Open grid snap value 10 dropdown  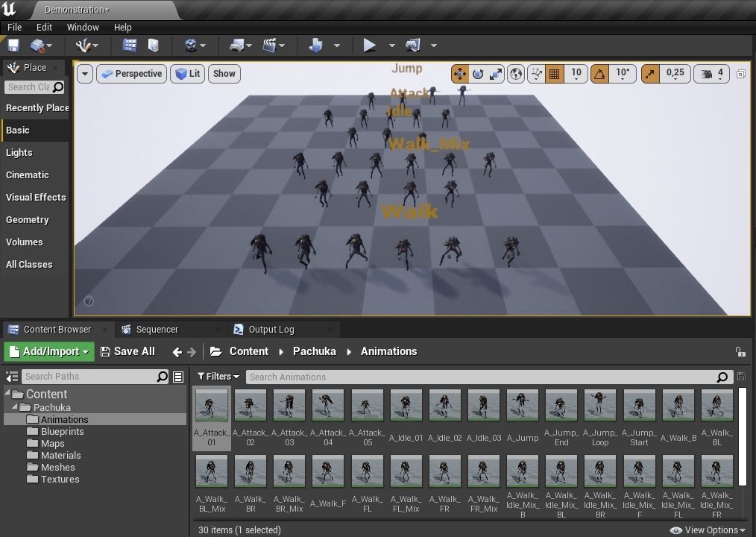coord(576,74)
